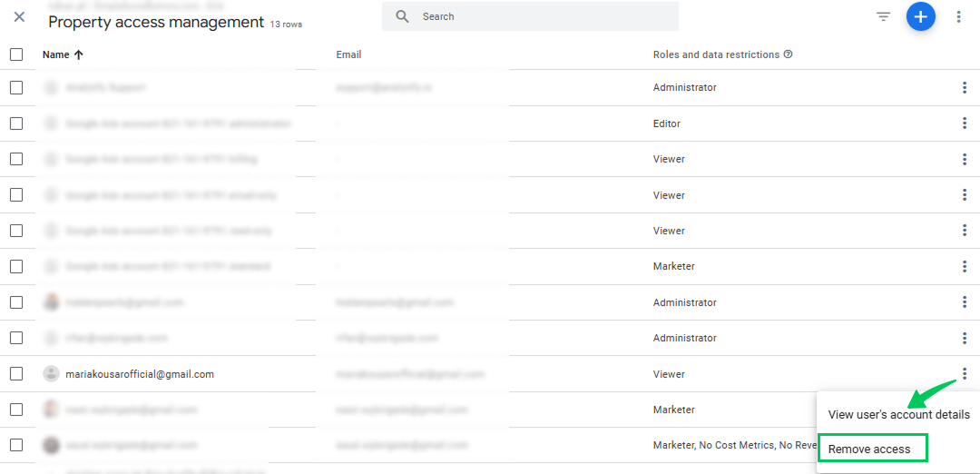Click Marketer role for Google Ads standard account
The image size is (980, 474).
pyautogui.click(x=673, y=266)
